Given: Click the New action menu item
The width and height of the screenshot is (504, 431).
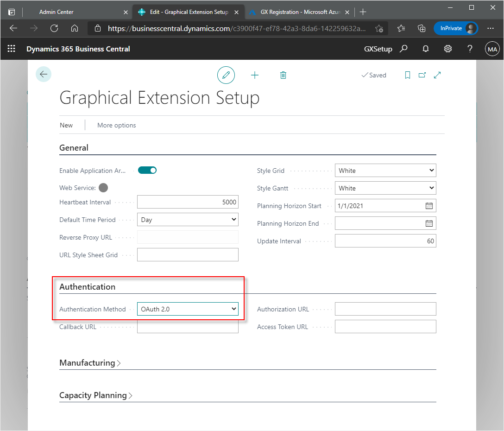Looking at the screenshot, I should point(66,125).
